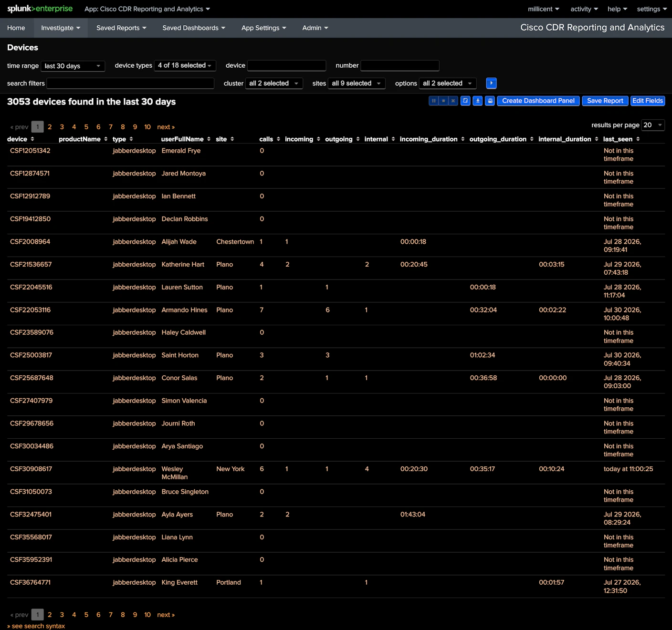Stop the search job

click(443, 101)
